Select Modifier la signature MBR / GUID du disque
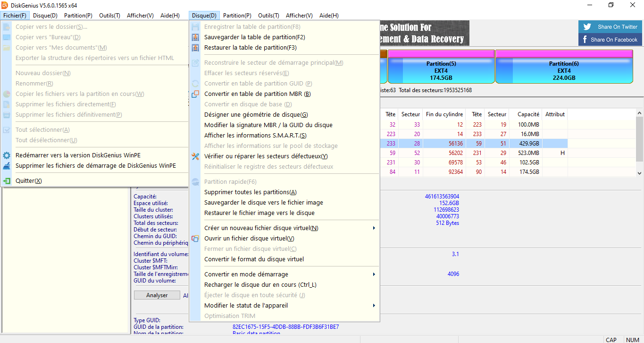 click(284, 125)
